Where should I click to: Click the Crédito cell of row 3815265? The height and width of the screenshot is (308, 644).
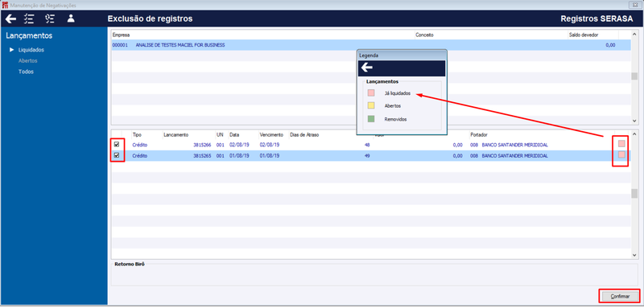click(139, 156)
